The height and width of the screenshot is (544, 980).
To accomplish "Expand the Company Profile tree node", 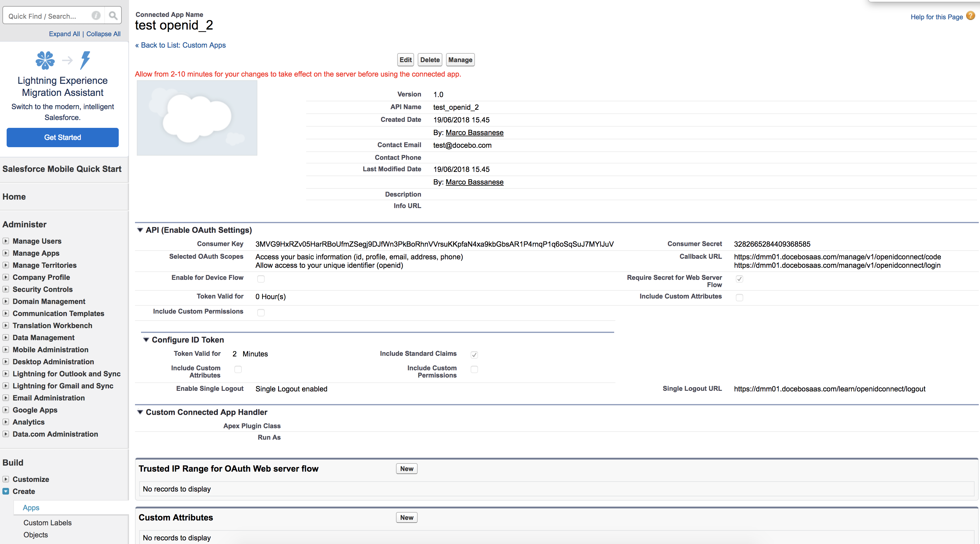I will coord(6,277).
